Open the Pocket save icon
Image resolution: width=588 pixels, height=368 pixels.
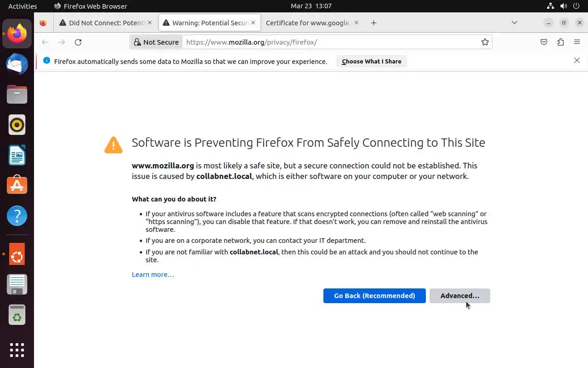click(544, 42)
